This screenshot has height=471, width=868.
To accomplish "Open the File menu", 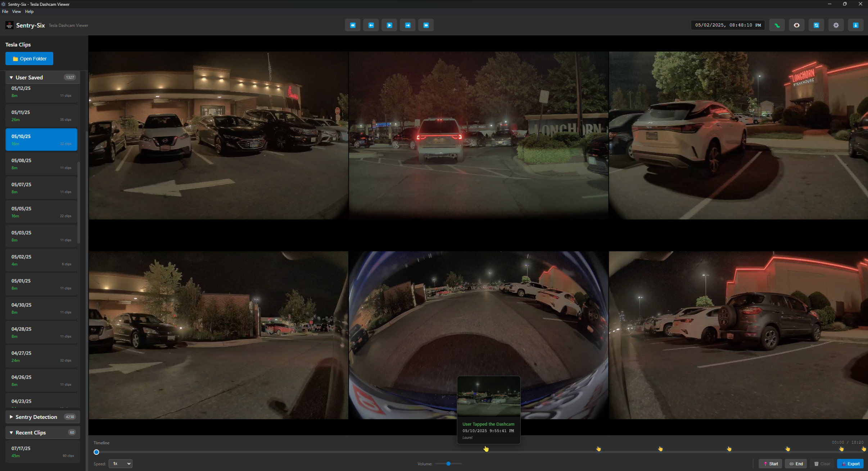I will coord(5,12).
